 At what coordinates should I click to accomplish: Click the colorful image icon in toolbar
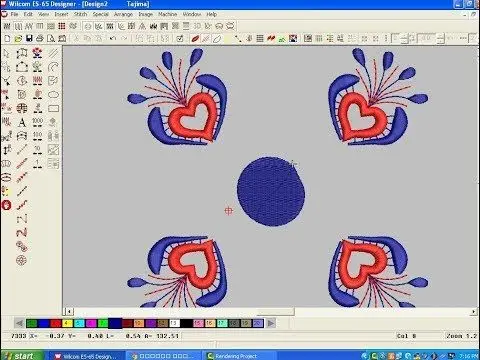293,39
